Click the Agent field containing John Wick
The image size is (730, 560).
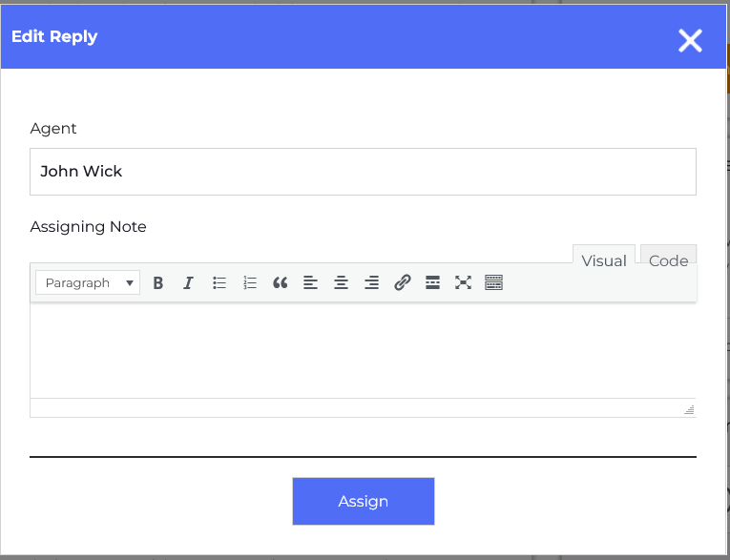pos(363,172)
